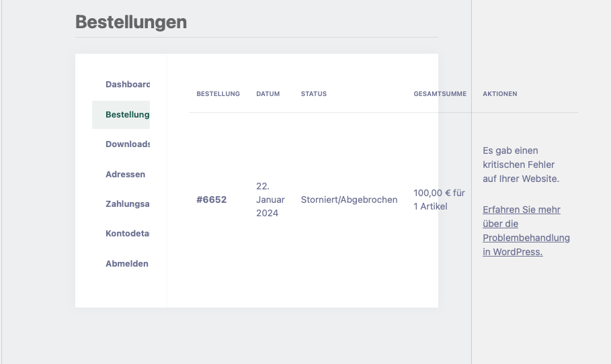Open the Zahlungsarten account menu item

128,203
